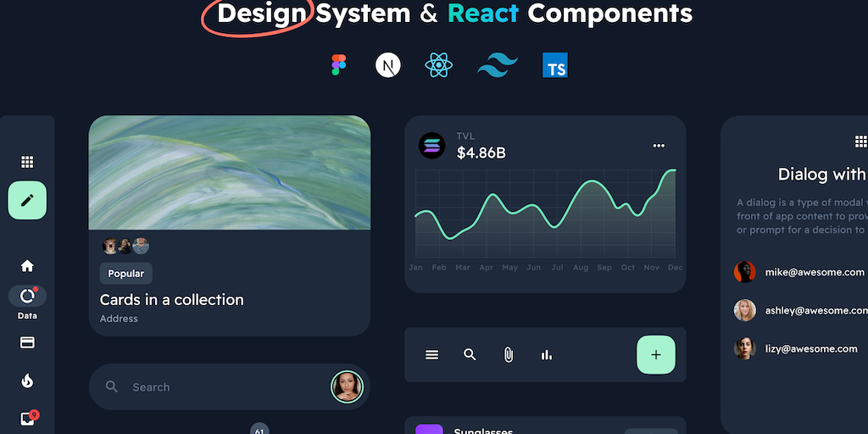This screenshot has height=434, width=868.
Task: Go to Home in the sidebar
Action: [27, 266]
